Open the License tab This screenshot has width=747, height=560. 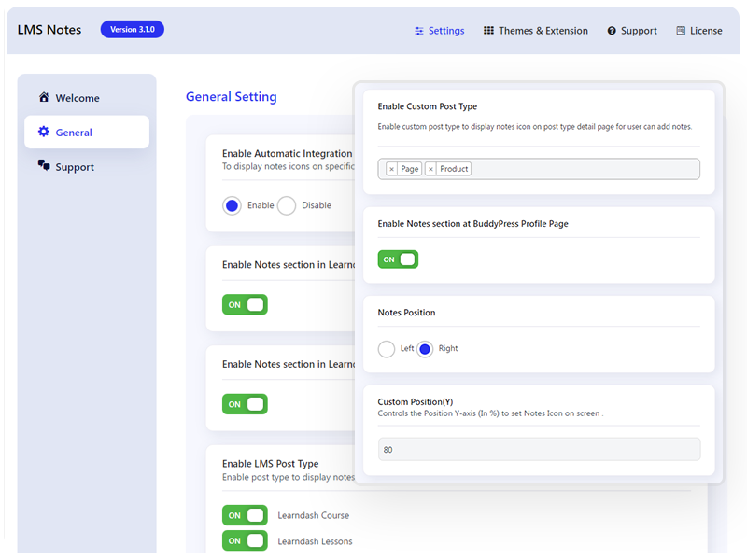[x=698, y=31]
